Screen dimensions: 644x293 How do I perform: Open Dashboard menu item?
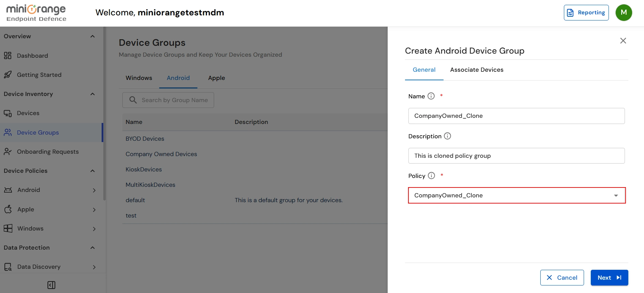(51, 56)
